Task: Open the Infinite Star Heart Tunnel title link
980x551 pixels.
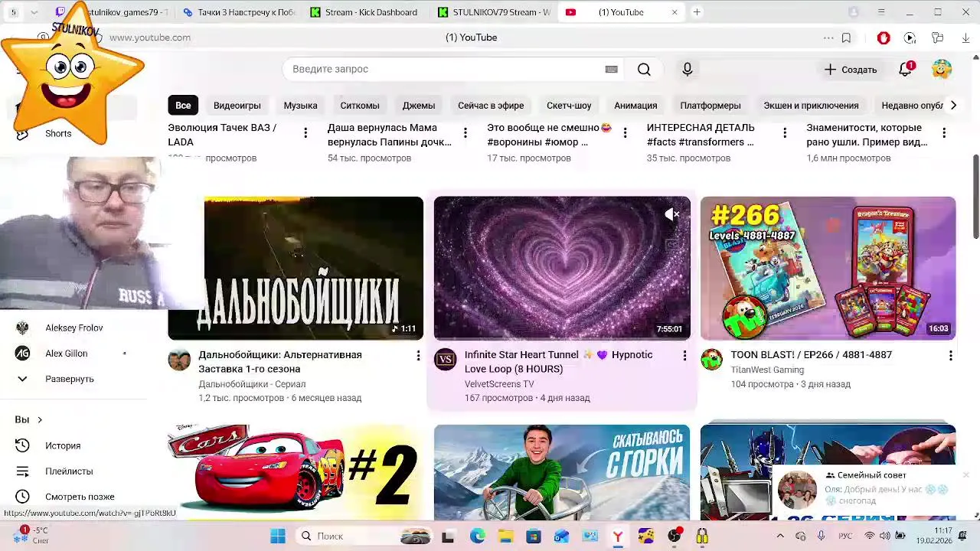Action: [x=559, y=362]
